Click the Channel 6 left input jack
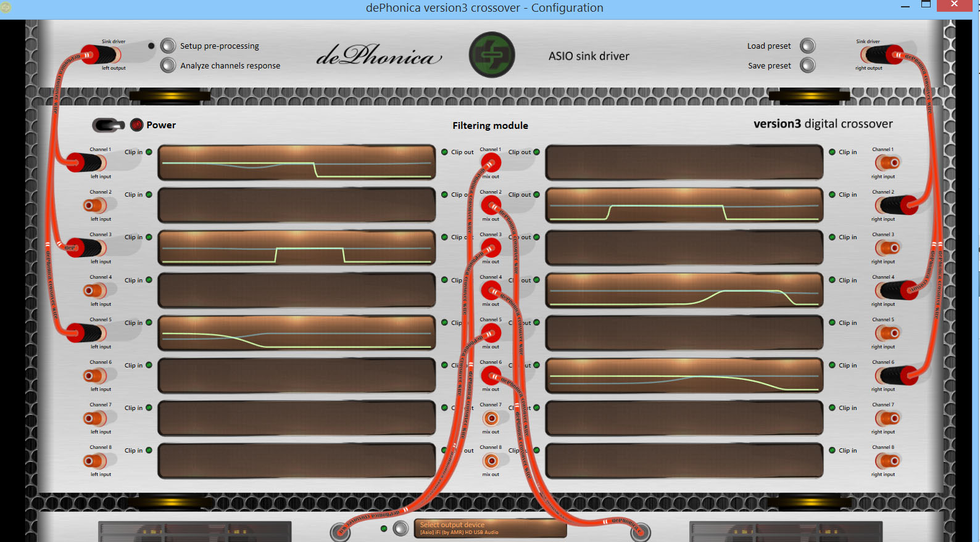This screenshot has height=542, width=980. (x=95, y=376)
